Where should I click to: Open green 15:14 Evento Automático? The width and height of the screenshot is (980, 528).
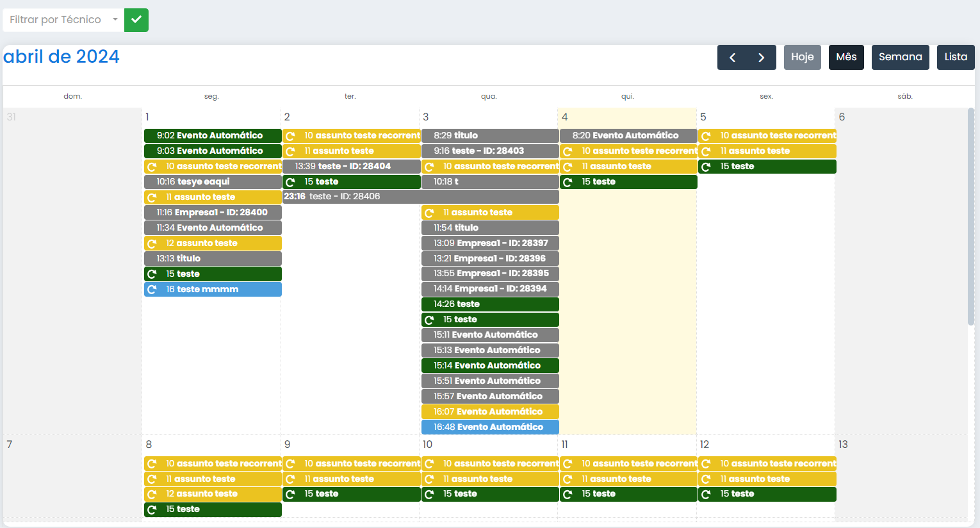pyautogui.click(x=490, y=366)
